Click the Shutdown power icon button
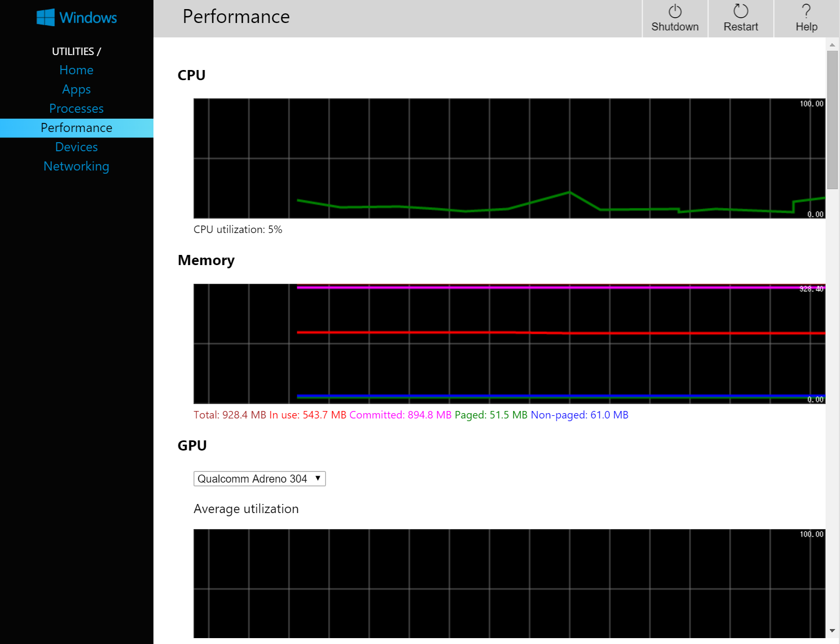Viewport: 840px width, 644px height. pos(675,19)
